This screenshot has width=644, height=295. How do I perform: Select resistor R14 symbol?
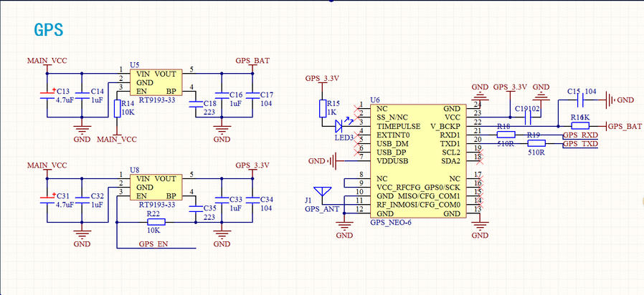118,108
